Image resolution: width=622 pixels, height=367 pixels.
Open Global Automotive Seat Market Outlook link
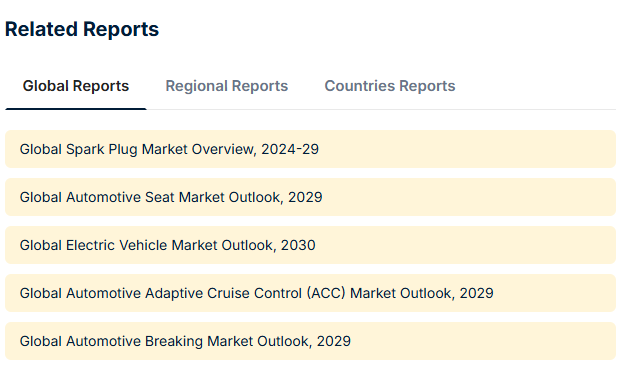point(171,197)
